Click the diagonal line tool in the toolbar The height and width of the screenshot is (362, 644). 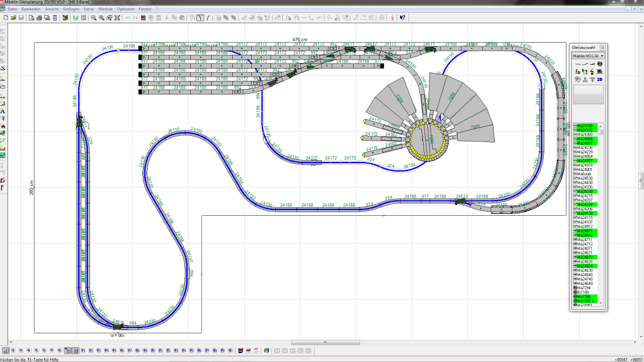208,18
